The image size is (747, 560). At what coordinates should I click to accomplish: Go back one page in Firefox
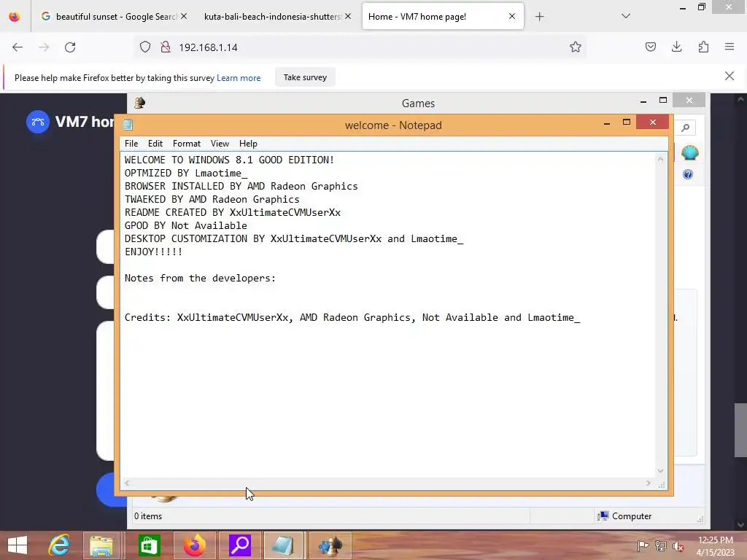click(18, 47)
